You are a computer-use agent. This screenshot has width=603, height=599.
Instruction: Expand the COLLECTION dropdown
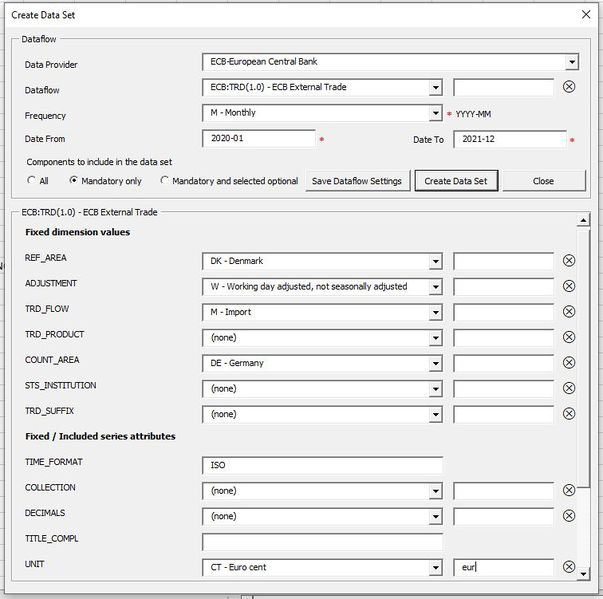tap(435, 491)
